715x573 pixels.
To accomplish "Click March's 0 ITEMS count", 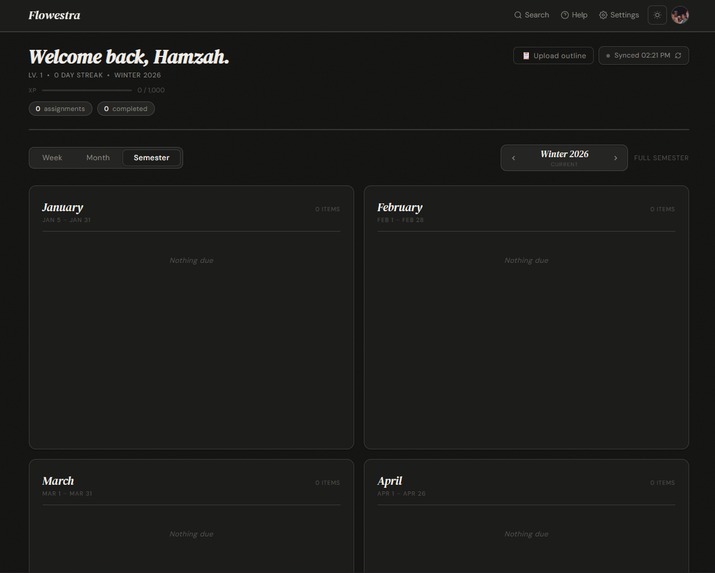I will (x=327, y=483).
